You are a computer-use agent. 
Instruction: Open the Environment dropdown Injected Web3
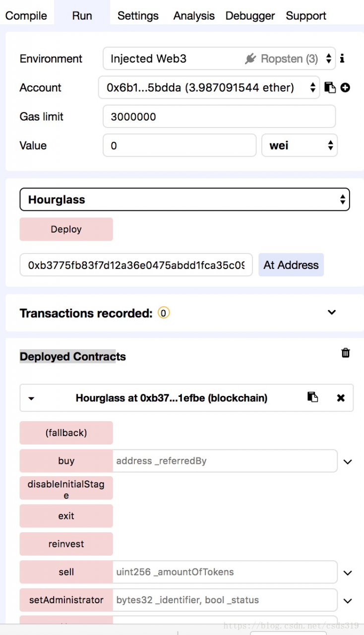(x=219, y=59)
